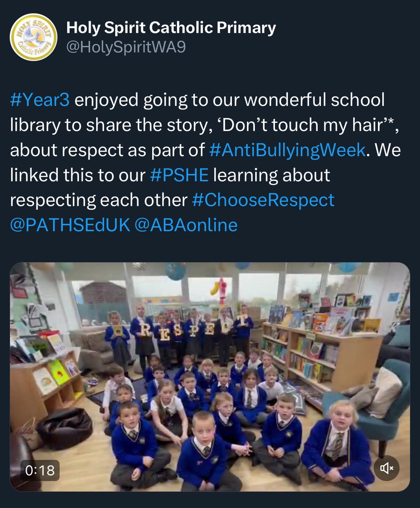The height and width of the screenshot is (508, 420).
Task: Click the 0:18 video duration badge
Action: point(40,470)
